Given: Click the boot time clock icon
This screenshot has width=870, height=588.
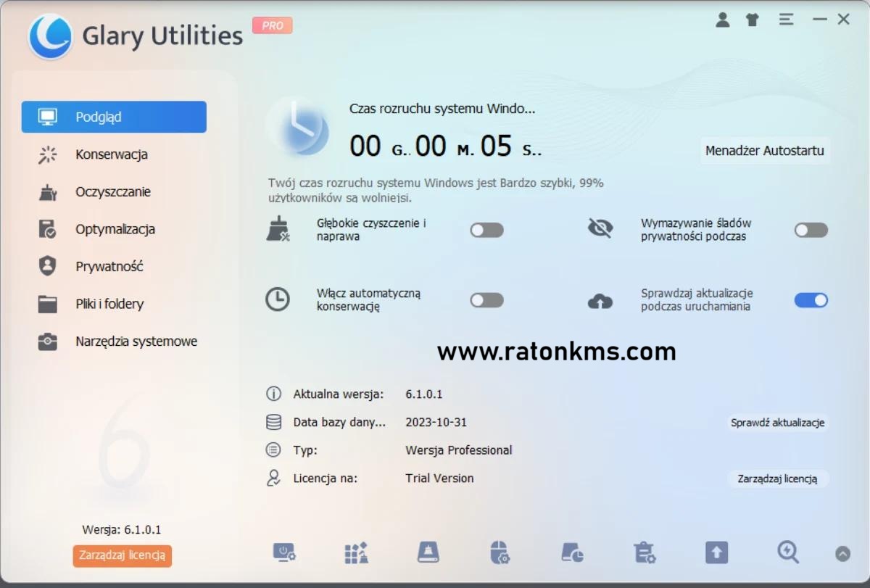Looking at the screenshot, I should click(x=299, y=128).
